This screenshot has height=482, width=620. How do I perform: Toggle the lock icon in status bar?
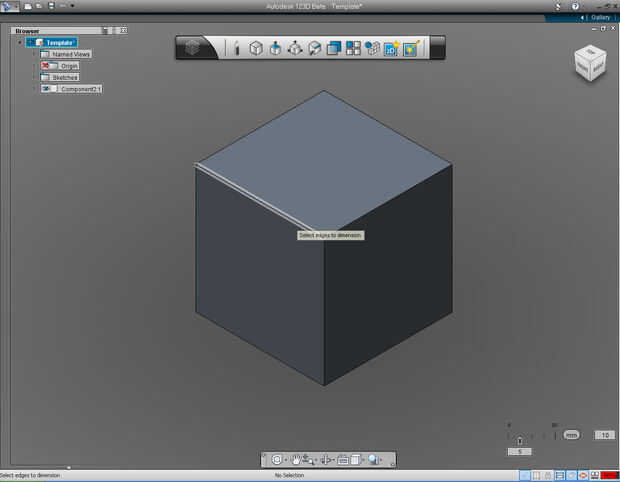point(548,475)
